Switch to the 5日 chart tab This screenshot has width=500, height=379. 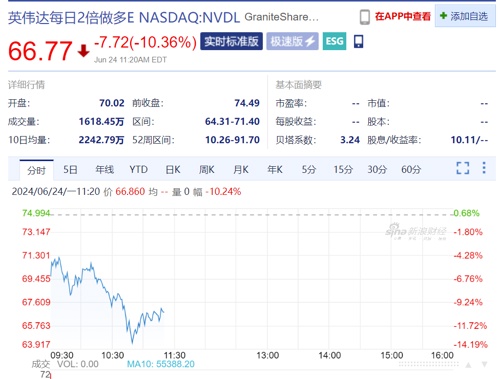tap(70, 170)
